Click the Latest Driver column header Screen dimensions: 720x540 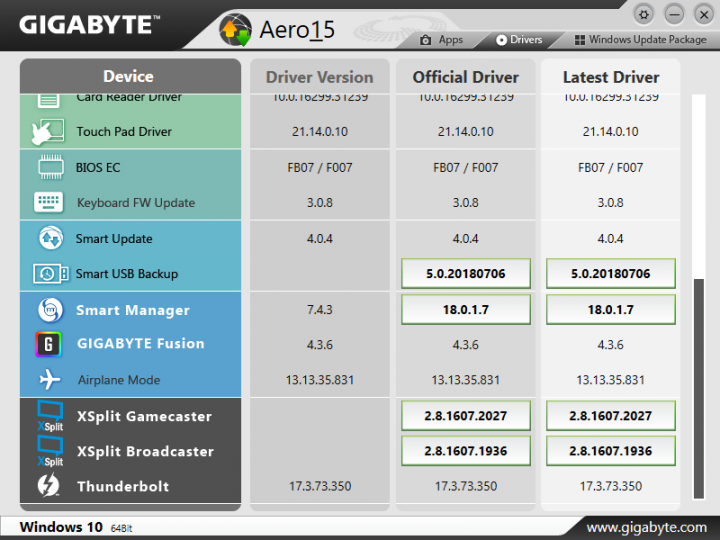pyautogui.click(x=611, y=77)
